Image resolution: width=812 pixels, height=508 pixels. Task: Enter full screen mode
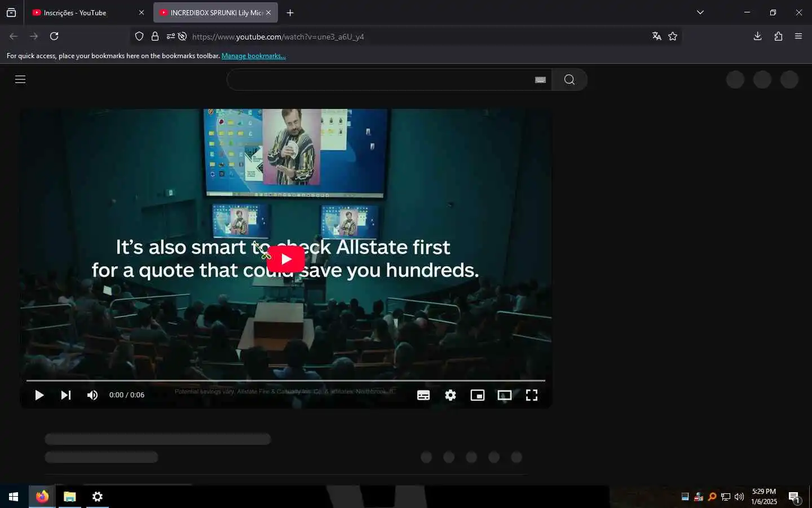532,395
